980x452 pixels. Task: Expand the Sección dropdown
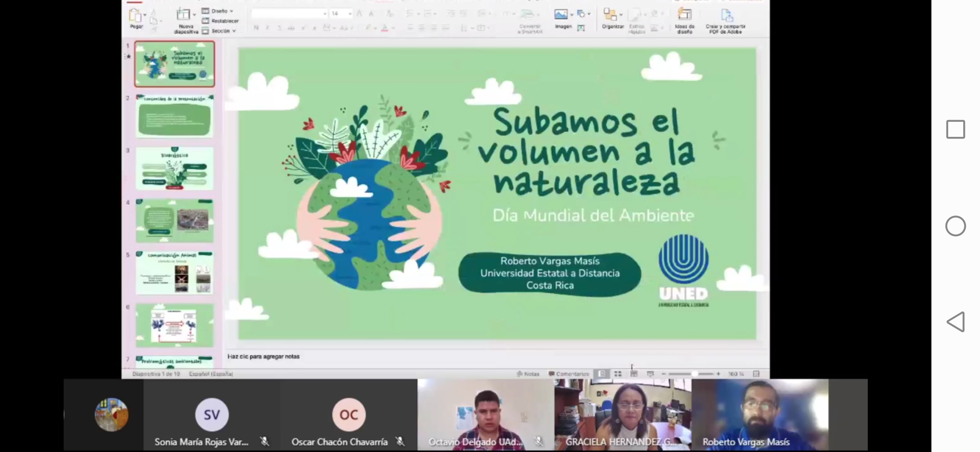pos(224,31)
